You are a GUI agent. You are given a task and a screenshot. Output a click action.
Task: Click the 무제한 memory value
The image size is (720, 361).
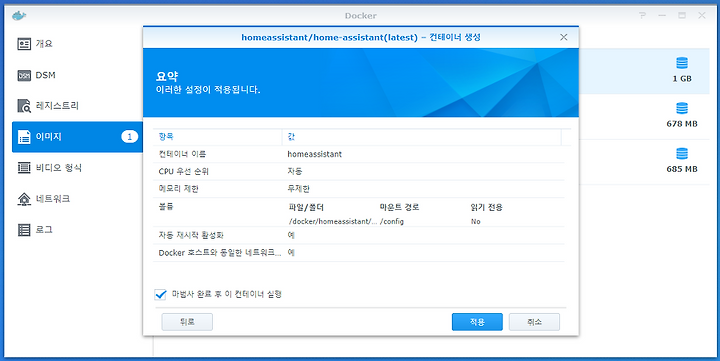click(299, 189)
